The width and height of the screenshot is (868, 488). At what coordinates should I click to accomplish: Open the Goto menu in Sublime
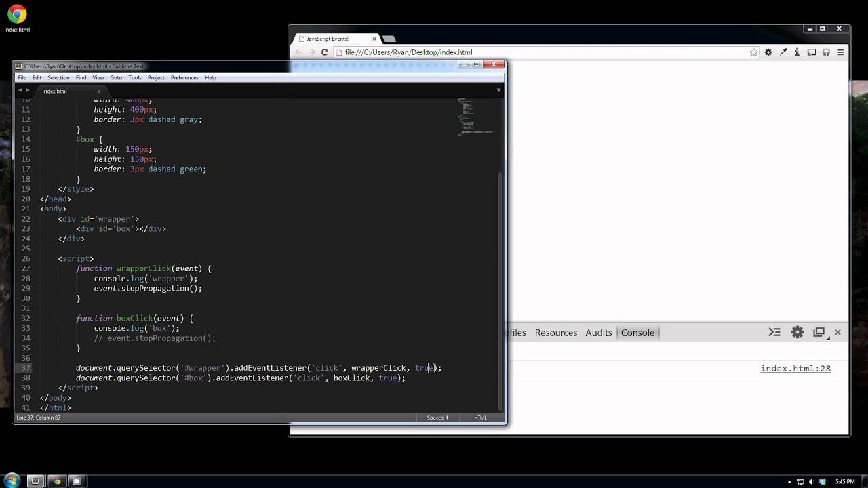tap(116, 78)
